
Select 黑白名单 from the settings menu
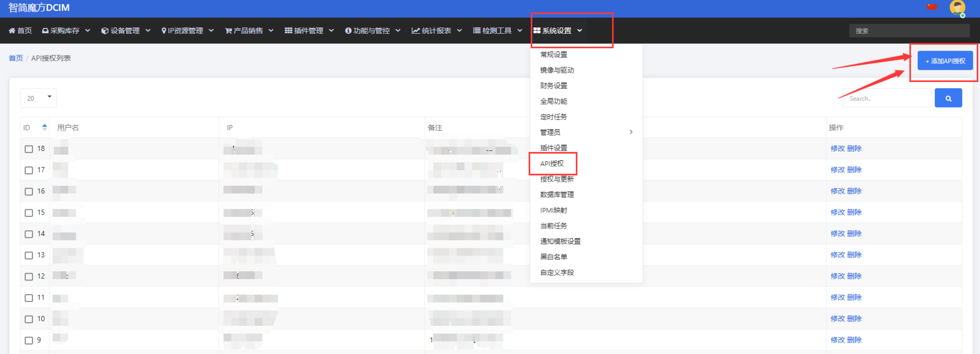(554, 257)
